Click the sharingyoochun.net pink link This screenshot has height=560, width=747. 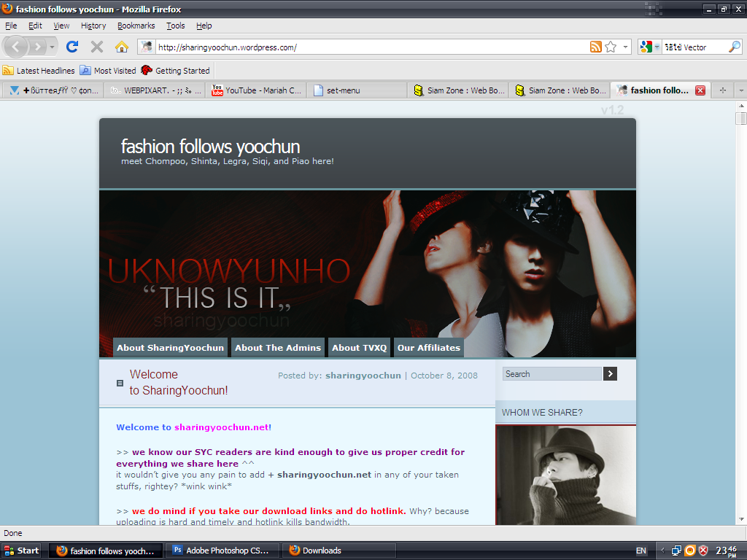[222, 427]
